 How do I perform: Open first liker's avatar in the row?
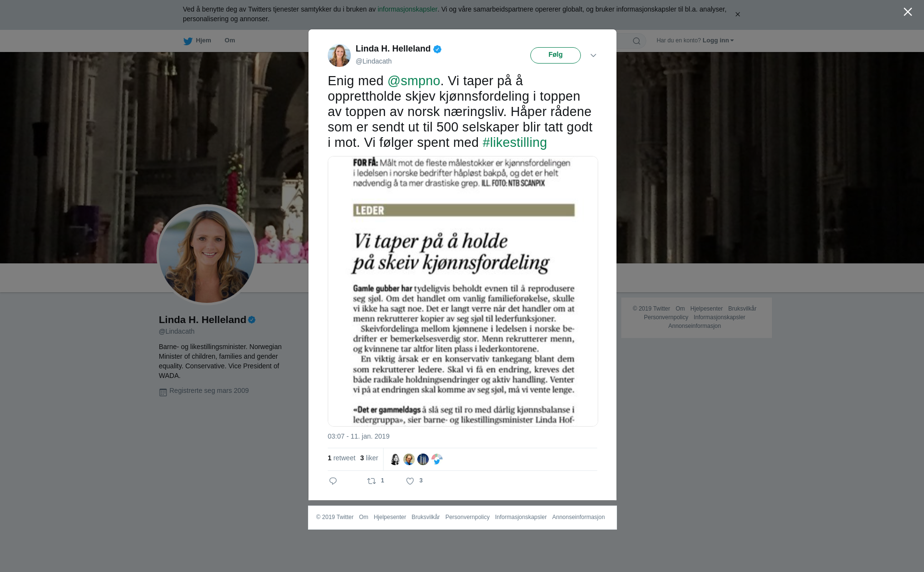coord(395,459)
